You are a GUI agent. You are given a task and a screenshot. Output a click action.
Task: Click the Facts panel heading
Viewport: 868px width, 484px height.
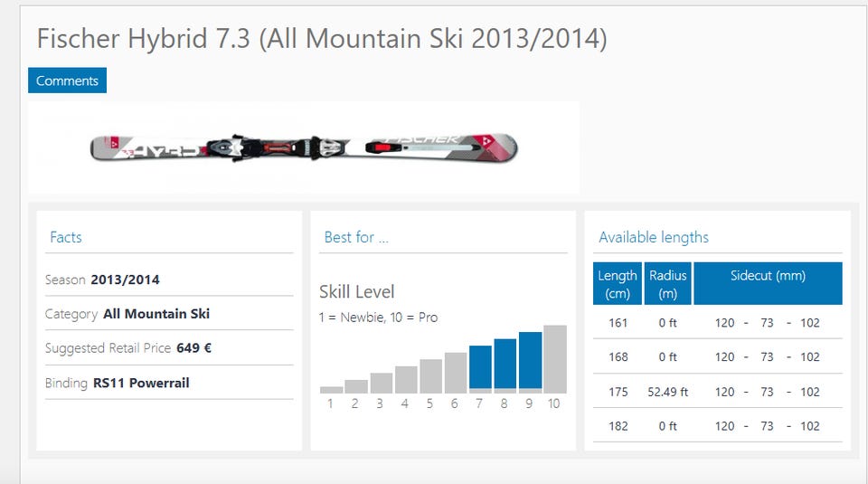pyautogui.click(x=66, y=237)
